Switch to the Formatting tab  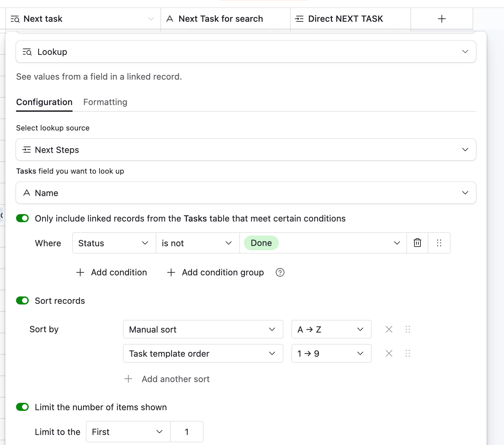click(105, 102)
